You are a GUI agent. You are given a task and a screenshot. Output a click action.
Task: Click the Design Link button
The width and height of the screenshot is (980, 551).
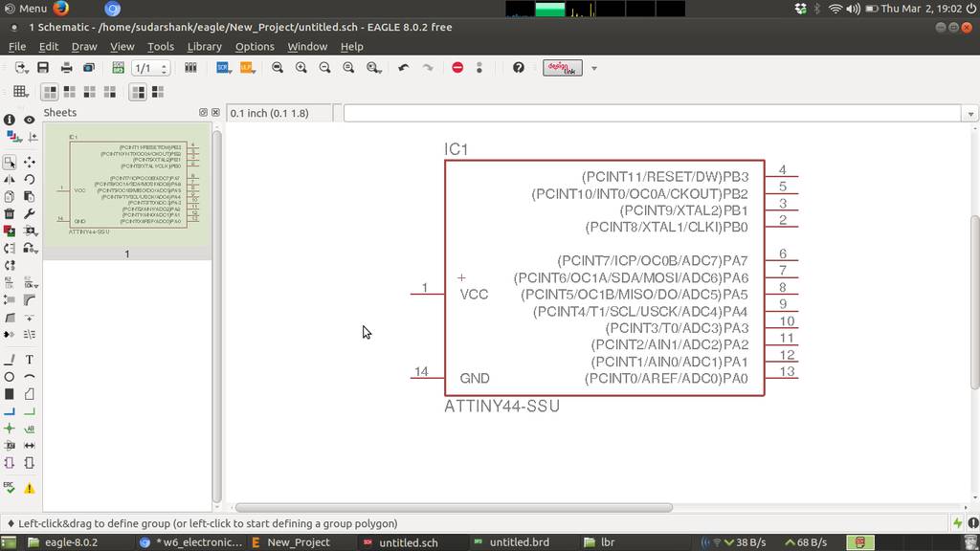pos(563,68)
